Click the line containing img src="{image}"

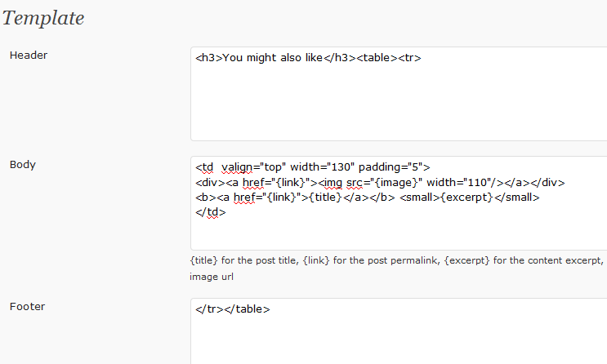pyautogui.click(x=380, y=183)
